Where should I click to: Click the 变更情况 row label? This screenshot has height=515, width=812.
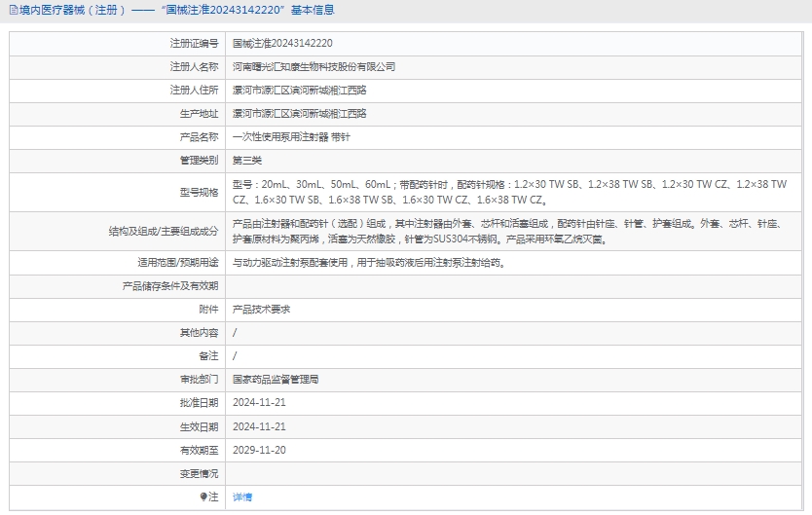[x=199, y=473]
